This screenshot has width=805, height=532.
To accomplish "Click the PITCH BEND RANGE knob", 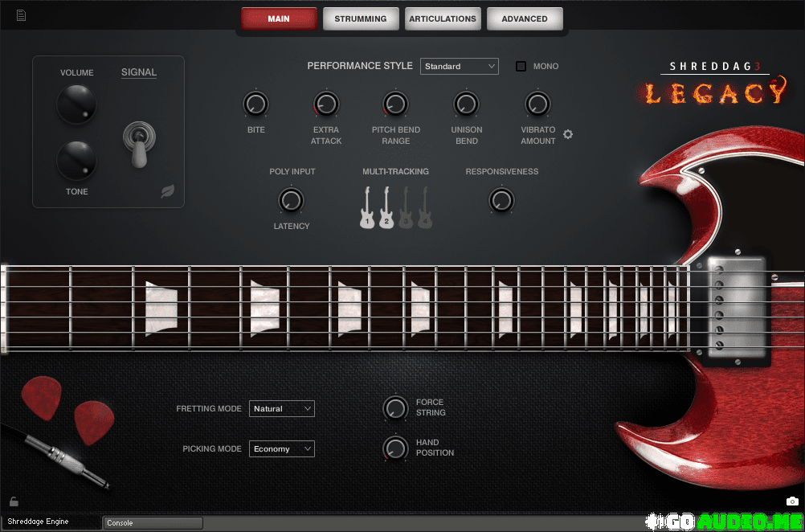I will pyautogui.click(x=396, y=104).
